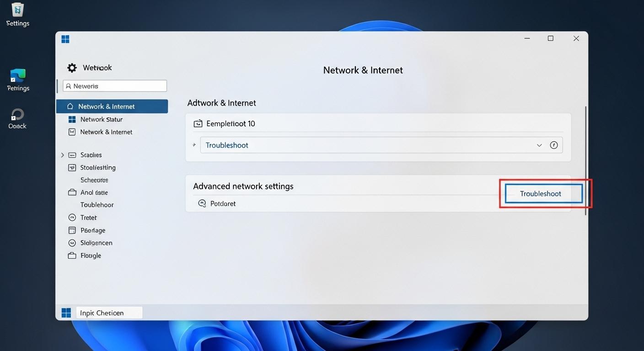Expand the Troubleshoot dropdown
This screenshot has width=644, height=351.
coord(539,145)
